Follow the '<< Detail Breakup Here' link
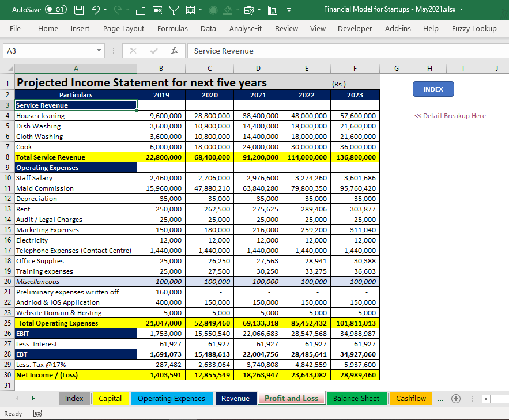Viewport: 509px width, 420px height. tap(450, 116)
